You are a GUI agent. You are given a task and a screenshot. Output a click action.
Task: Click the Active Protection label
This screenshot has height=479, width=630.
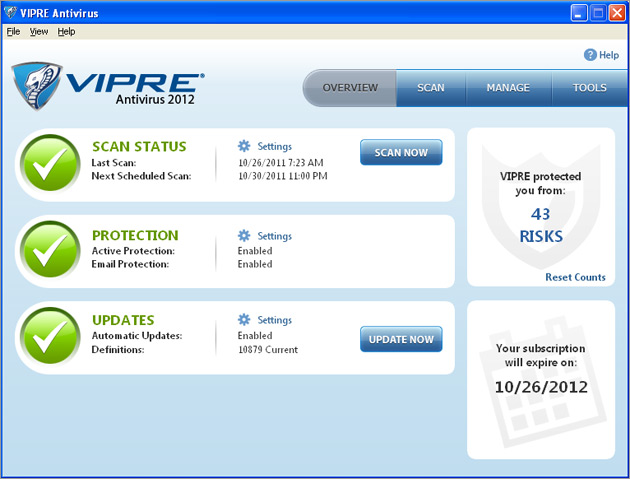[x=133, y=251]
